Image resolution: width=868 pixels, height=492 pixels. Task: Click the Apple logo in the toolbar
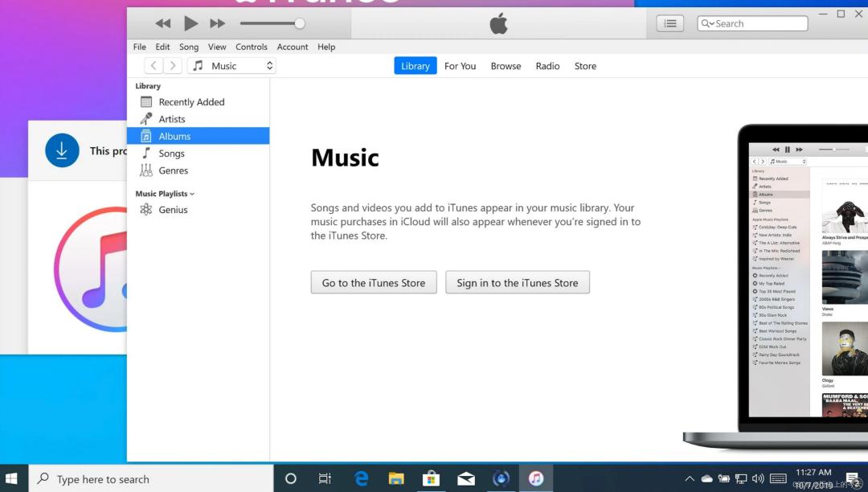[498, 23]
